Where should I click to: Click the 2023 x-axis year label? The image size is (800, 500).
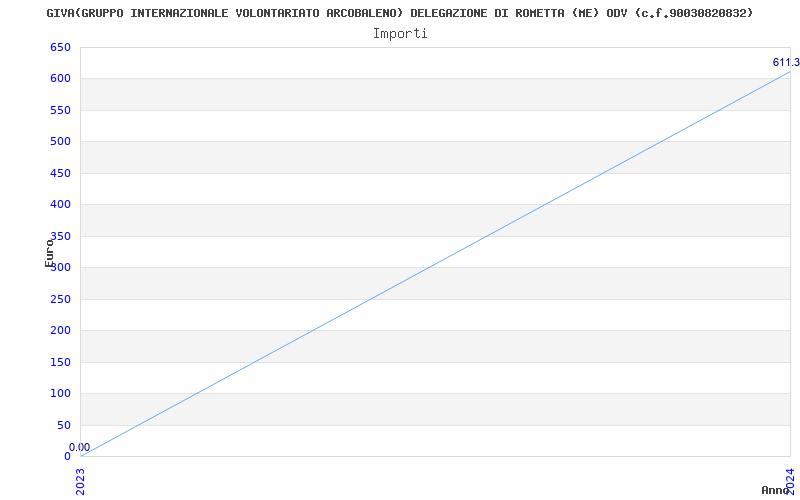coord(81,481)
